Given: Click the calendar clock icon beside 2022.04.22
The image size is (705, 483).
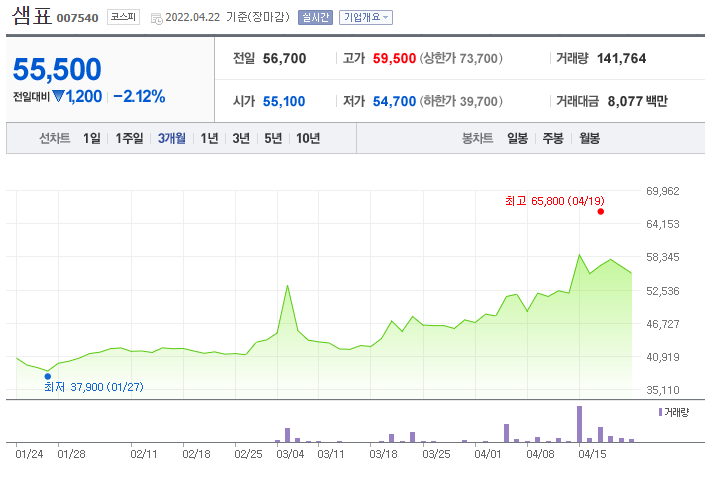Looking at the screenshot, I should [156, 18].
